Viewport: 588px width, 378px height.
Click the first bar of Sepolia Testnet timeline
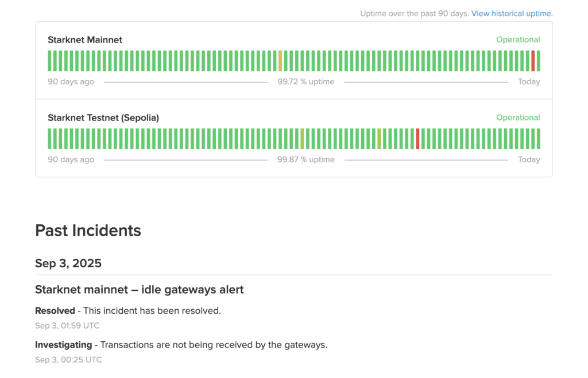pos(49,139)
